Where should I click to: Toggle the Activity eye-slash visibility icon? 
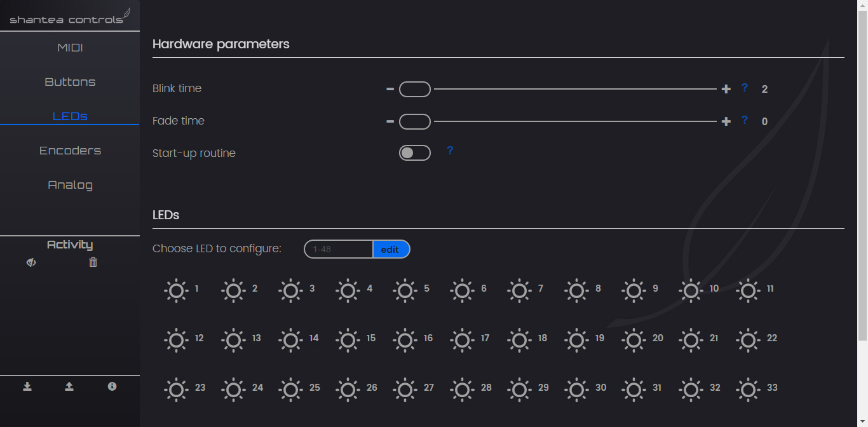tap(31, 262)
